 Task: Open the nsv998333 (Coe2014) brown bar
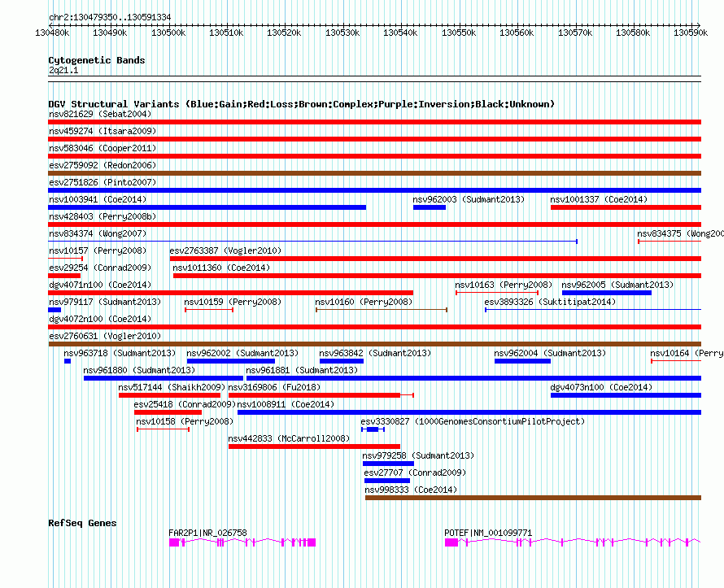(534, 498)
